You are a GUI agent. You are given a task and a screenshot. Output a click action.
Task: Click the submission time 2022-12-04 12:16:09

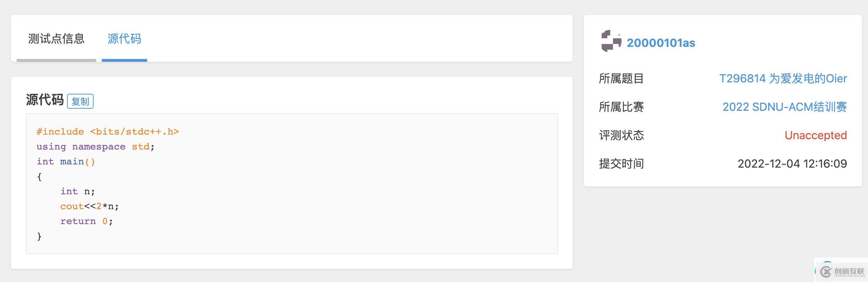click(x=792, y=164)
